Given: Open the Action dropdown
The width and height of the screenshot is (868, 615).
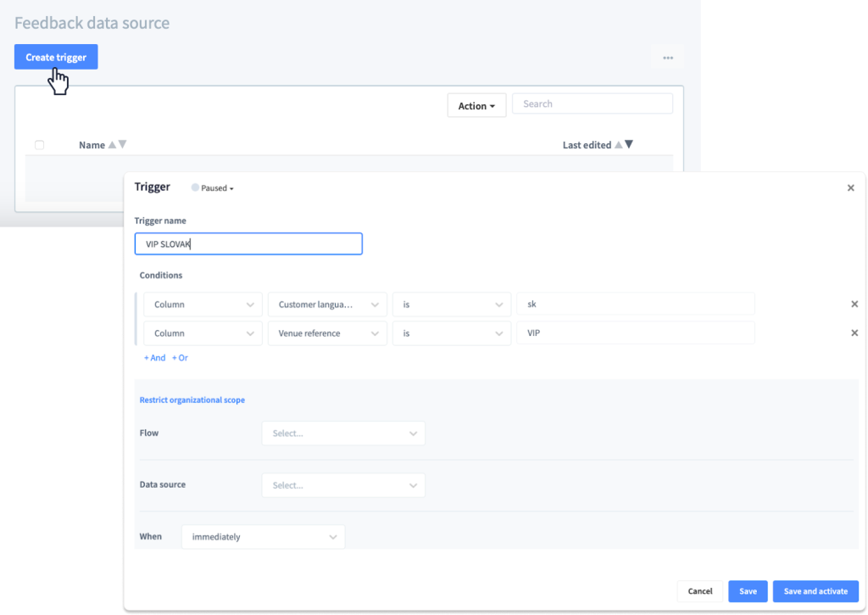Looking at the screenshot, I should pyautogui.click(x=476, y=105).
